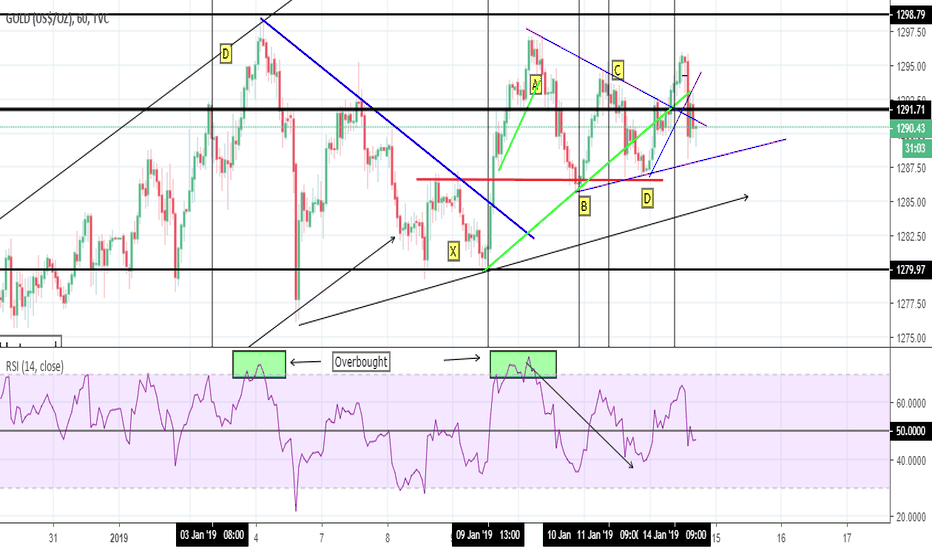Click the 2019 label on time axis
This screenshot has height=550, width=932.
click(119, 537)
